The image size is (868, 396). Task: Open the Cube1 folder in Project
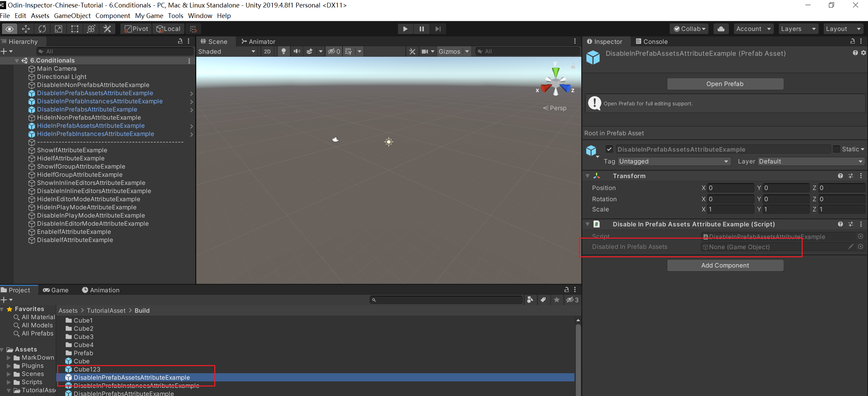[x=83, y=321]
